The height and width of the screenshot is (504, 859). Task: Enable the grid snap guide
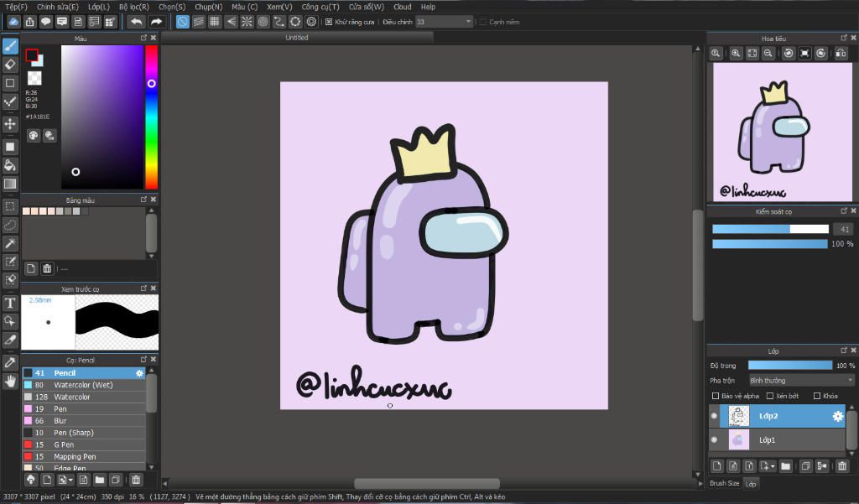215,22
